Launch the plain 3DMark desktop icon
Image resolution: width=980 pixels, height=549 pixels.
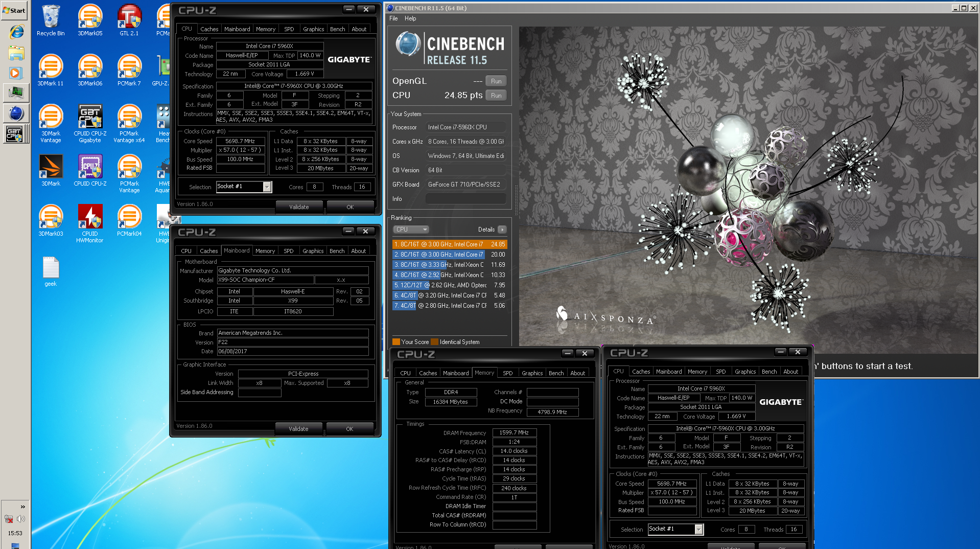(51, 171)
